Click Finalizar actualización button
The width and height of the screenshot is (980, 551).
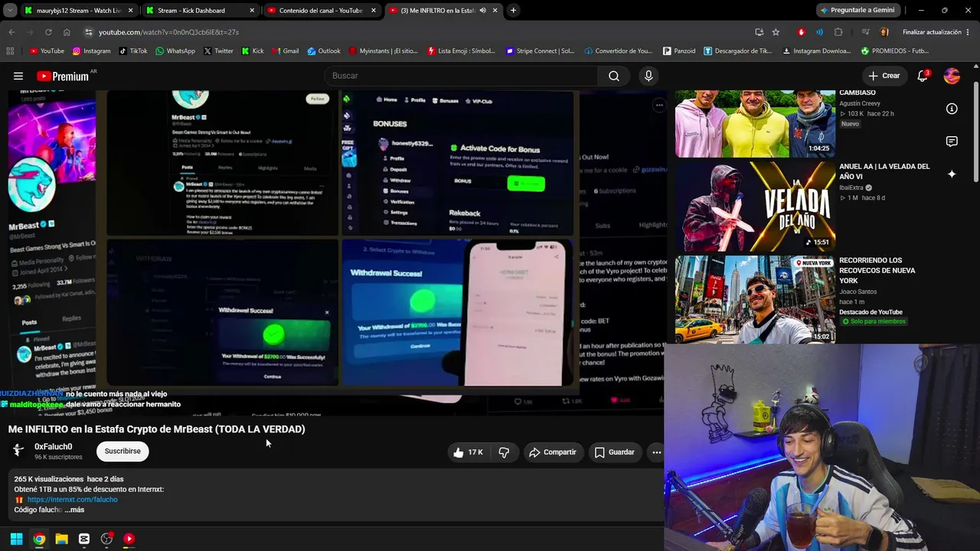(931, 32)
